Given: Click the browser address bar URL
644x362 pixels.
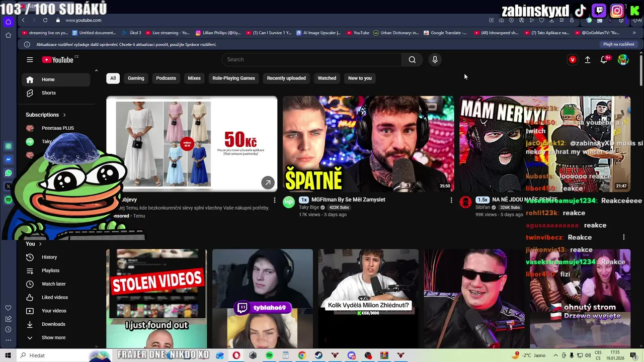Looking at the screenshot, I should pyautogui.click(x=83, y=20).
